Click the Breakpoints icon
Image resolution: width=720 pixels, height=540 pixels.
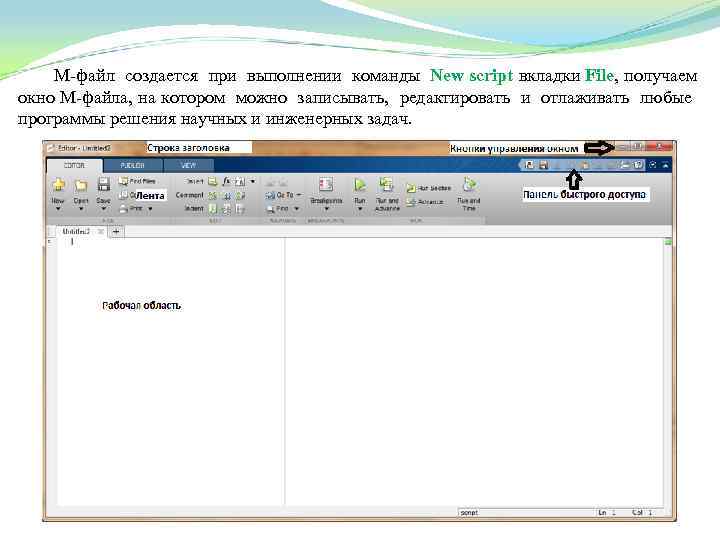coord(326,185)
